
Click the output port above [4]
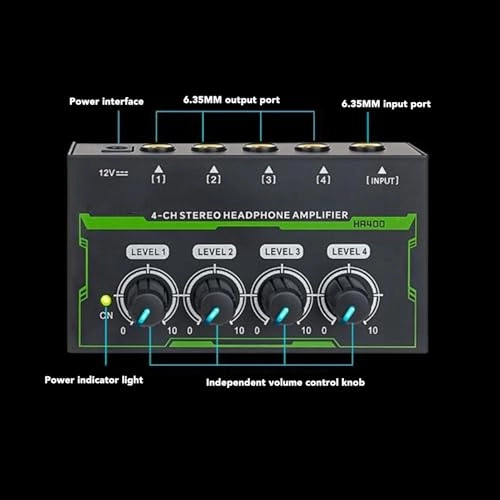pyautogui.click(x=312, y=147)
